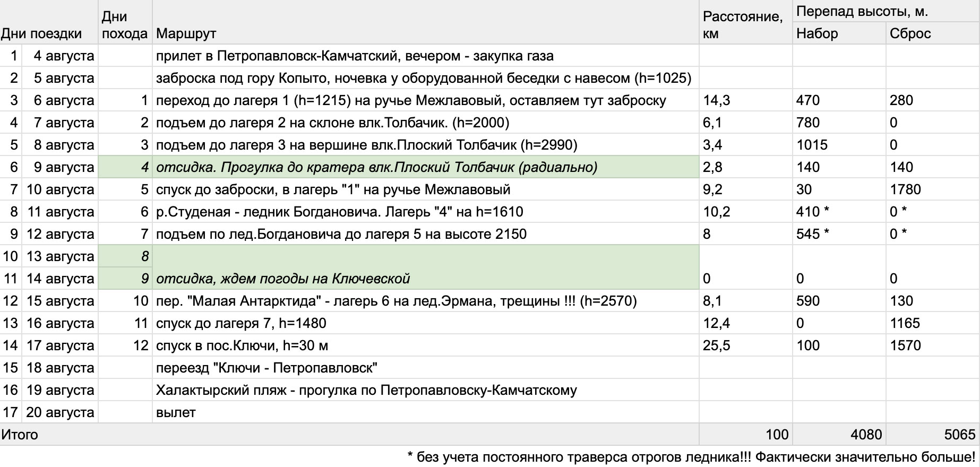The width and height of the screenshot is (980, 467).
Task: Select the "14 августа" date cell
Action: tap(59, 279)
